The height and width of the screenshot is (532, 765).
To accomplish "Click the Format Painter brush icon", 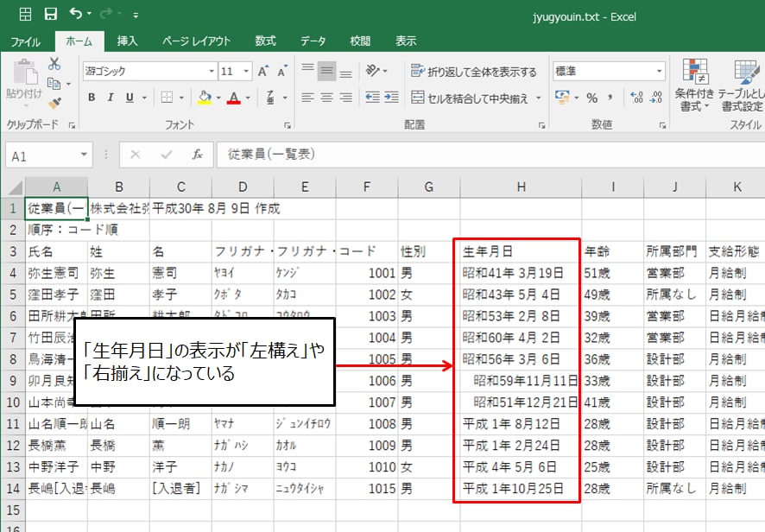I will [54, 103].
